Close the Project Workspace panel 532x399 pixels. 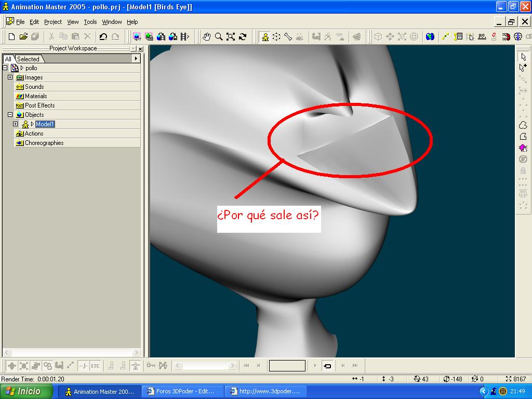(140, 49)
